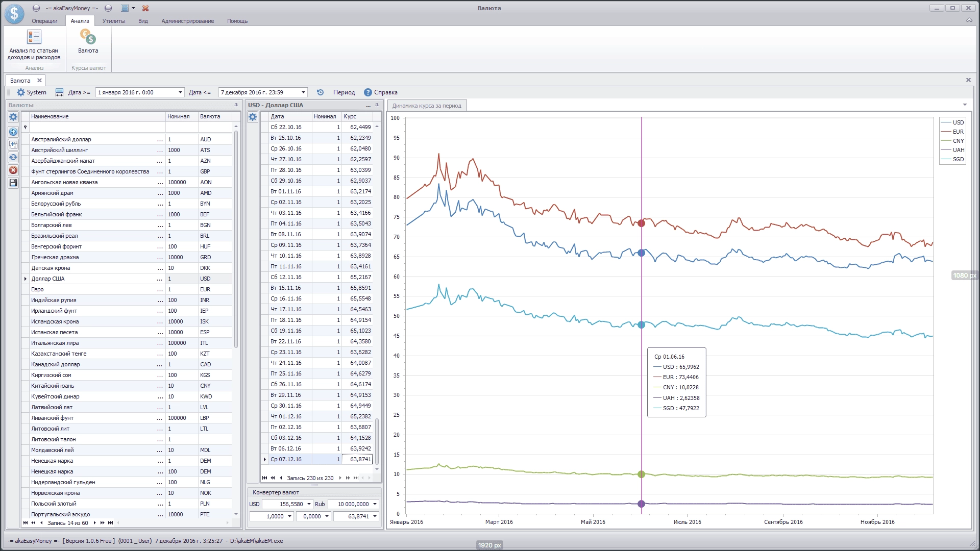The image size is (980, 551).
Task: Delete the selected currency record
Action: (13, 170)
